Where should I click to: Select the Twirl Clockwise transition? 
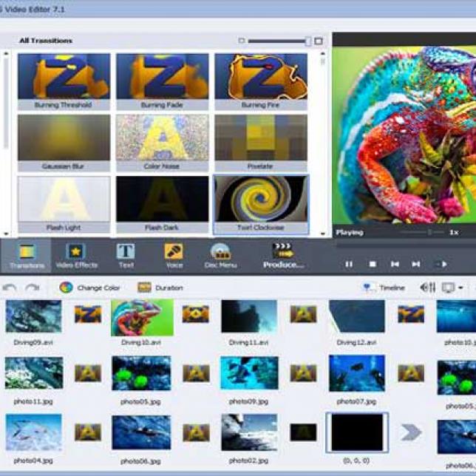coord(261,205)
